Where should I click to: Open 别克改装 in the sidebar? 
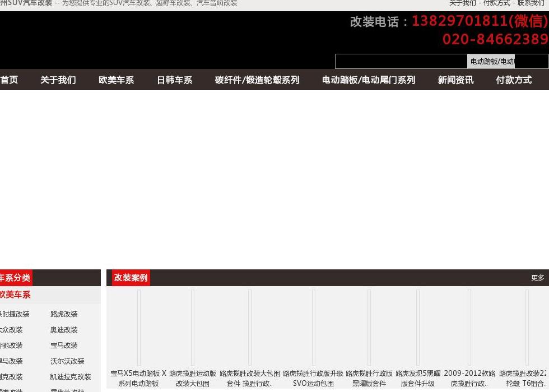11,377
